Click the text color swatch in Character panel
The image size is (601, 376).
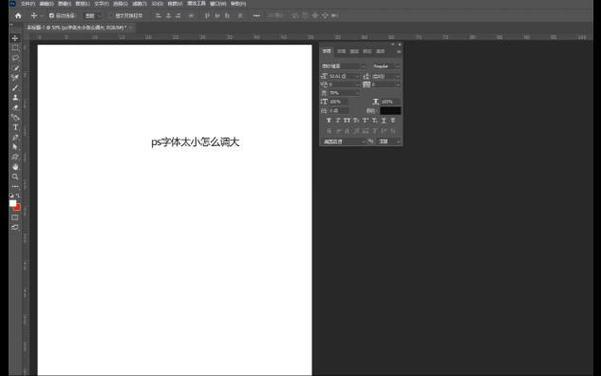click(390, 111)
